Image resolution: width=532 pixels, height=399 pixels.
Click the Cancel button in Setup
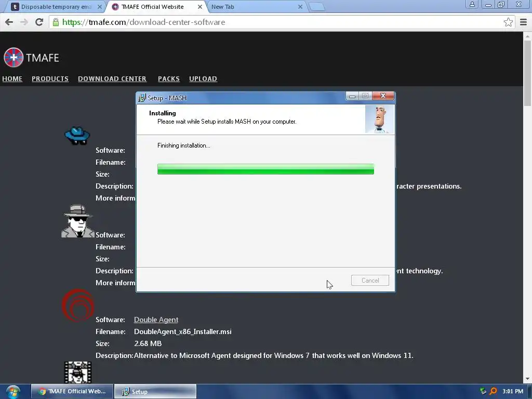pyautogui.click(x=370, y=280)
